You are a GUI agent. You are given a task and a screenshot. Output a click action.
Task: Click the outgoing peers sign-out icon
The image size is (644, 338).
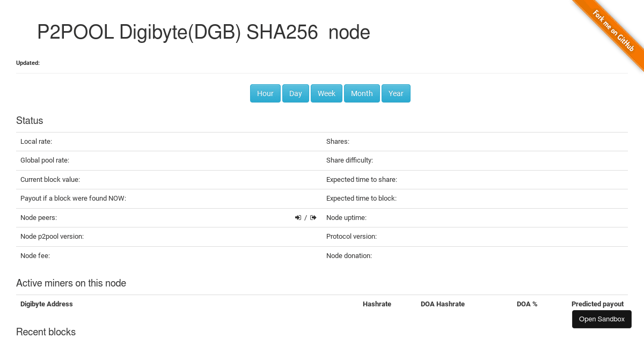click(312, 217)
